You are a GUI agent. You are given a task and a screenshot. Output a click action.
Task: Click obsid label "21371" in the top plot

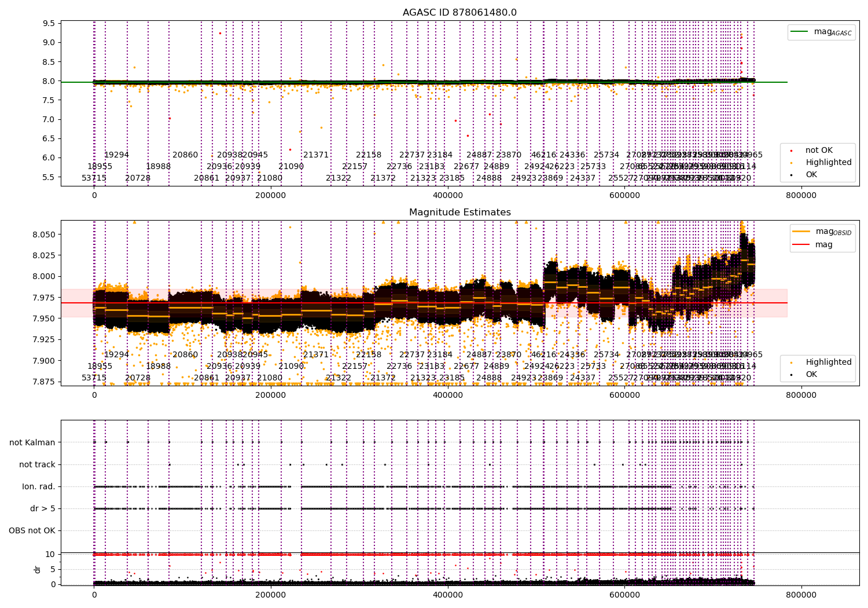[316, 155]
